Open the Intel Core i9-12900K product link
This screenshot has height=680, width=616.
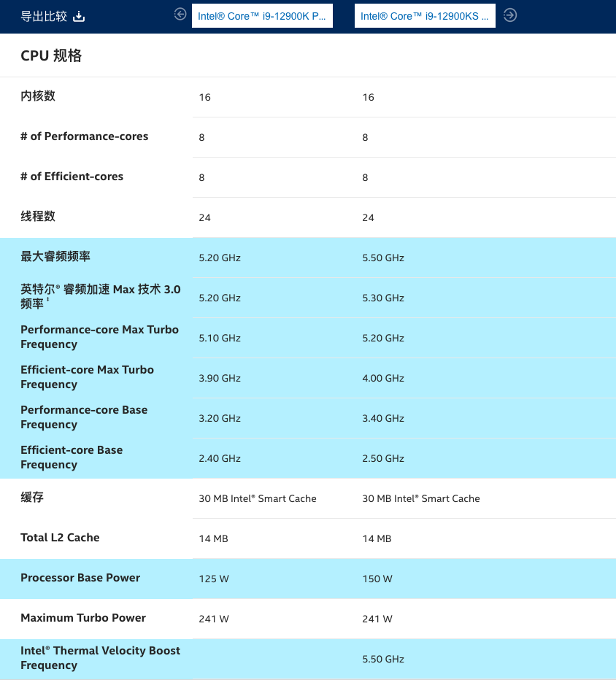tap(262, 16)
